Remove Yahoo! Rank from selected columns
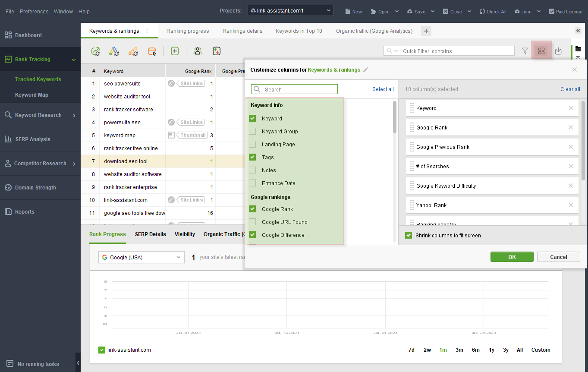Image resolution: width=588 pixels, height=372 pixels. (571, 205)
